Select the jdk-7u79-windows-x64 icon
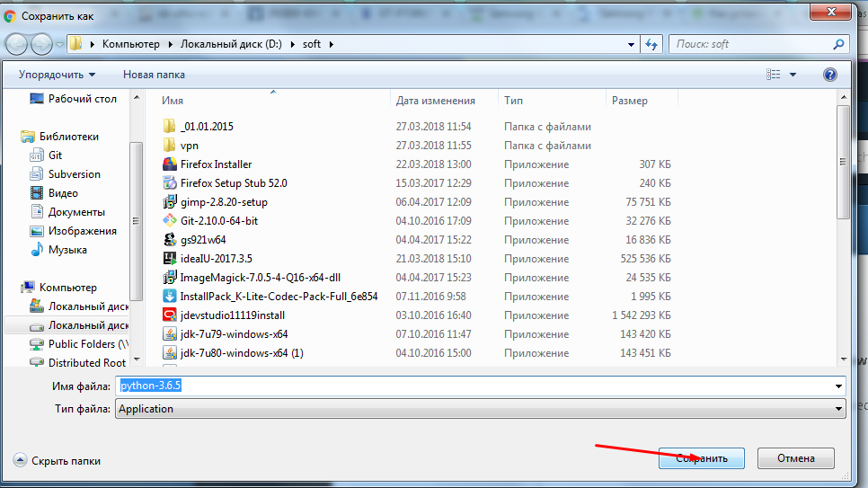Viewport: 868px width, 488px height. coord(170,334)
